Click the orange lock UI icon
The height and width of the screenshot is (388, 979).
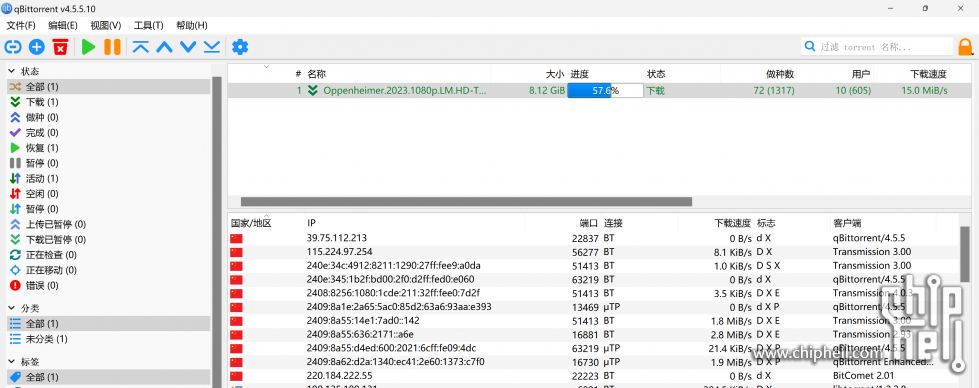click(966, 47)
